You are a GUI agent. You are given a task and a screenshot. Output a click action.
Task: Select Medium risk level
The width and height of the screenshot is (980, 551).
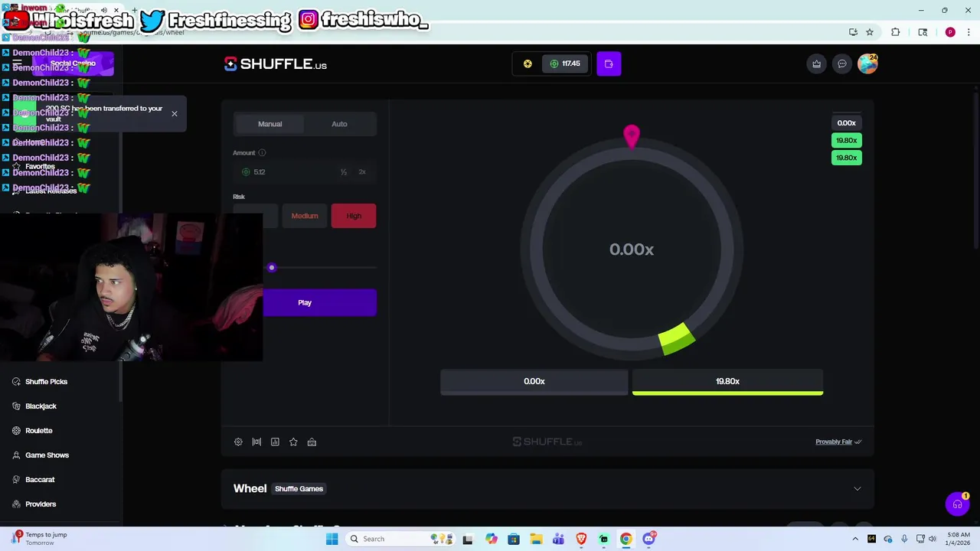305,216
